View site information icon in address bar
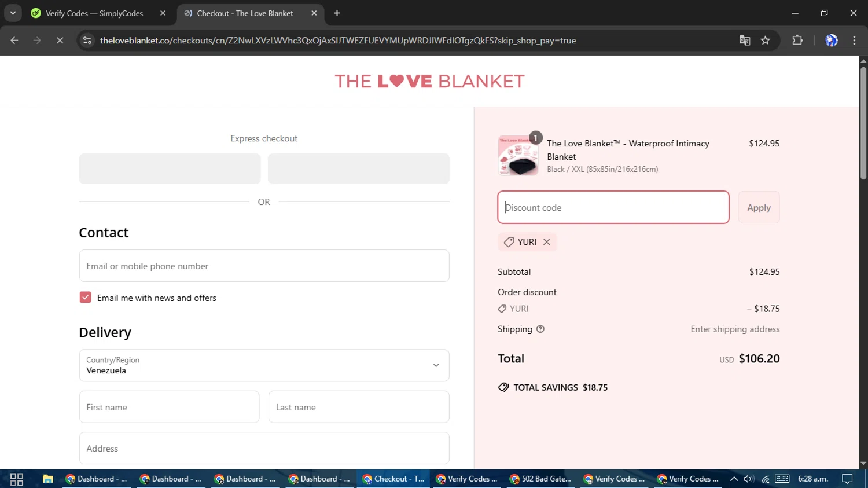 (x=87, y=41)
